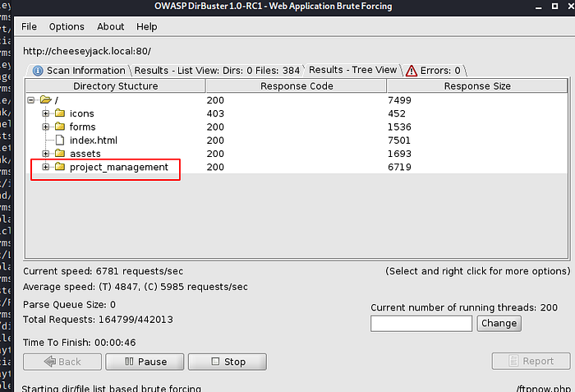This screenshot has height=392, width=575.
Task: Click the blue info icon on Scan Information tab
Action: tap(38, 71)
